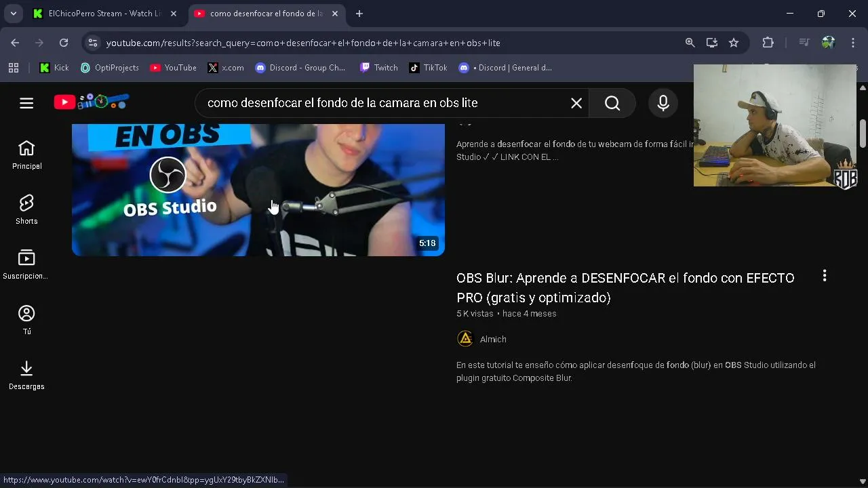Open three-dot menu for OBS Blur video
Image resolution: width=868 pixels, height=488 pixels.
point(825,276)
